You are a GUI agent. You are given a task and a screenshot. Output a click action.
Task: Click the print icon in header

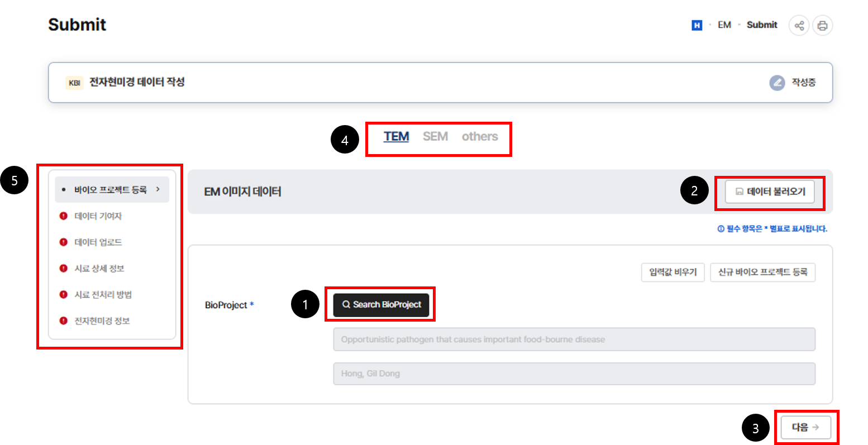click(x=822, y=26)
